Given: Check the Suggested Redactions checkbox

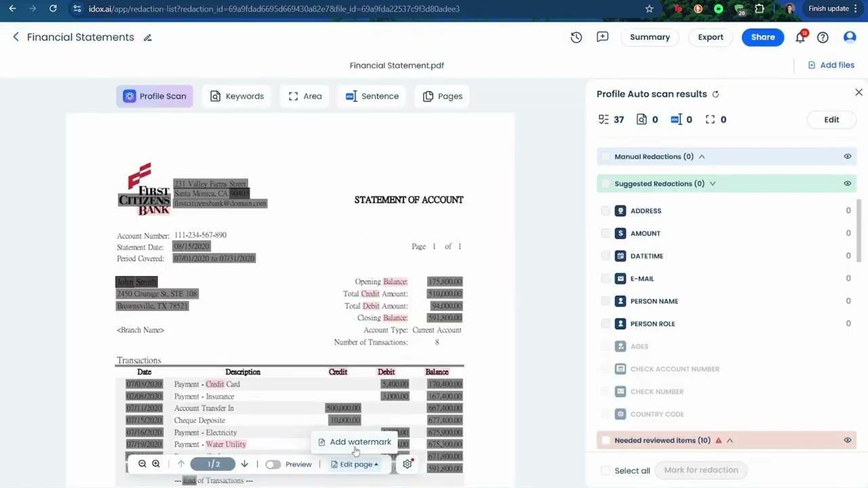Looking at the screenshot, I should coord(606,184).
